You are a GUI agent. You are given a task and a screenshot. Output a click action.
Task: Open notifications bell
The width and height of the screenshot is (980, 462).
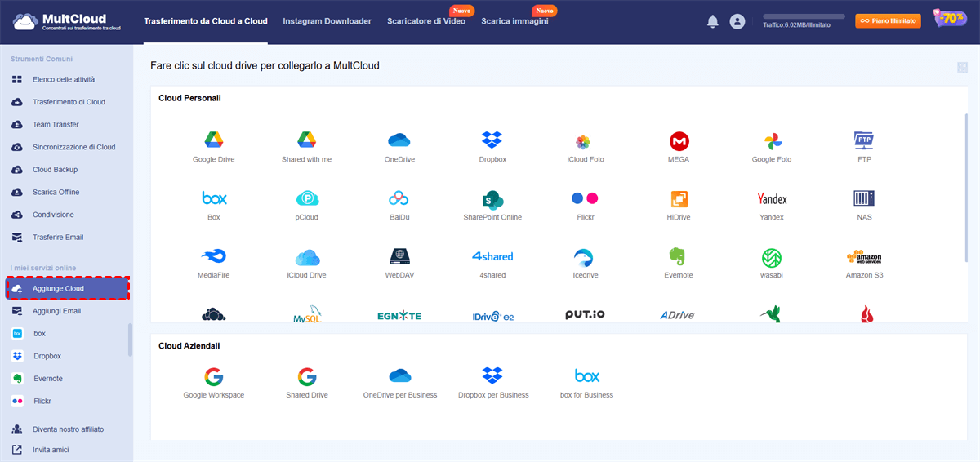coord(712,22)
